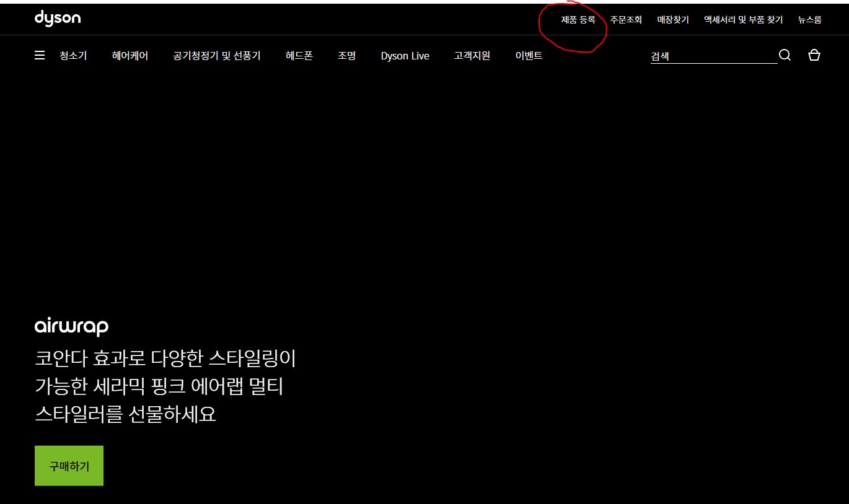Open the 이벤트 menu item
The width and height of the screenshot is (849, 504).
529,56
